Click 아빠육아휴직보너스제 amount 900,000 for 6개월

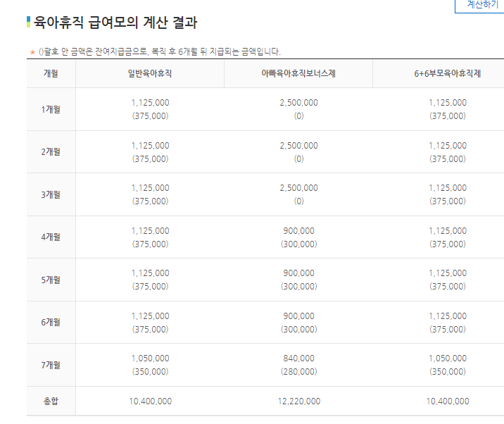pyautogui.click(x=298, y=316)
